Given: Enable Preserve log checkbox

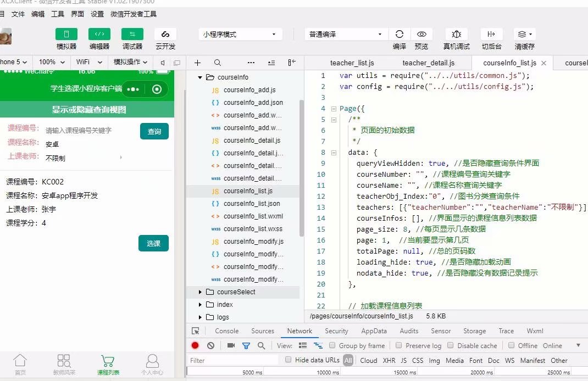Looking at the screenshot, I should click(x=398, y=345).
